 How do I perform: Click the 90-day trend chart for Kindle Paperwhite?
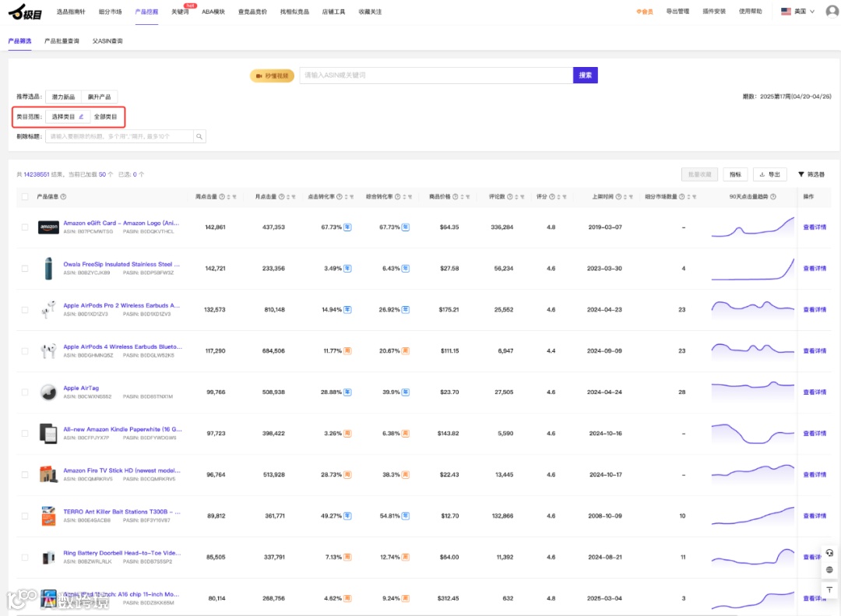[752, 433]
